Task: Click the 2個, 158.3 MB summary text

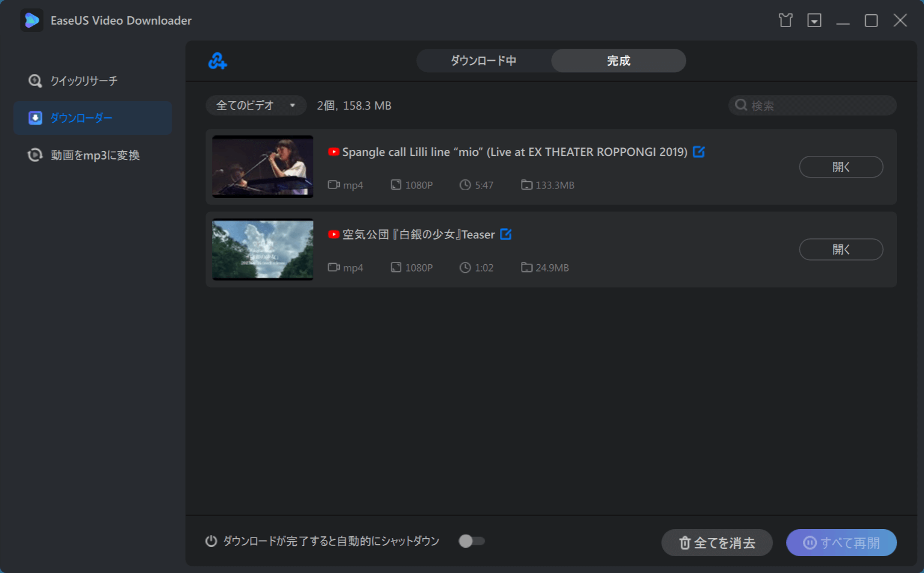Action: click(354, 105)
